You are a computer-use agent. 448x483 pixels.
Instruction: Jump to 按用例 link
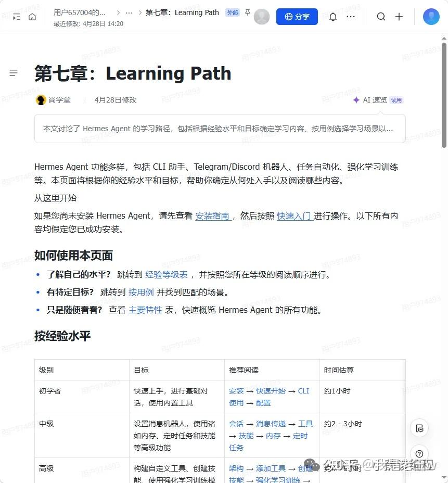[141, 293]
